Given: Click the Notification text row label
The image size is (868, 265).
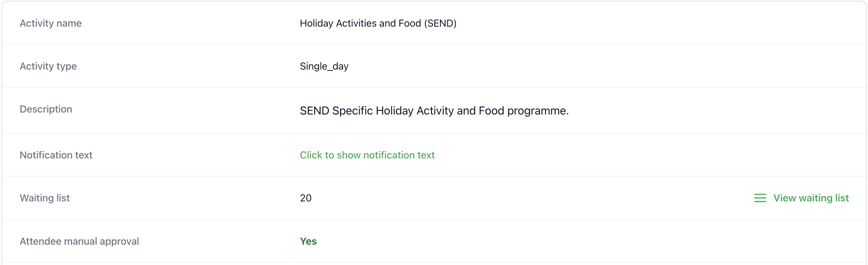Looking at the screenshot, I should tap(56, 155).
